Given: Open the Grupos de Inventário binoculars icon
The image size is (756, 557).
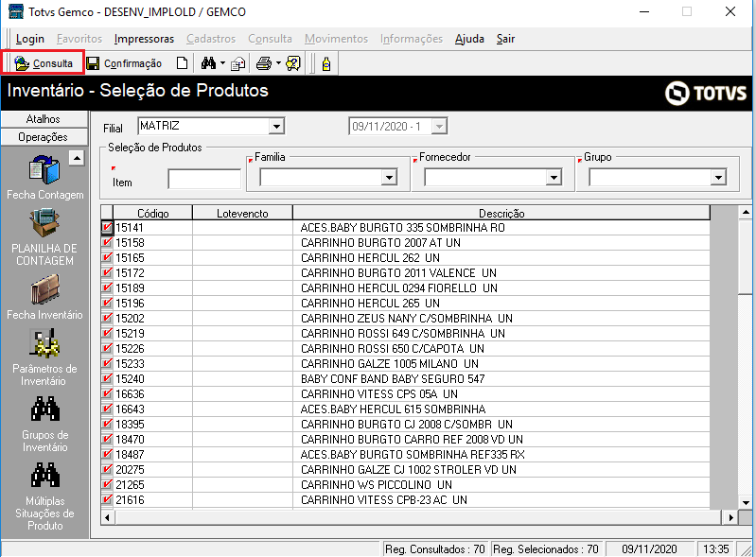Looking at the screenshot, I should 45,409.
